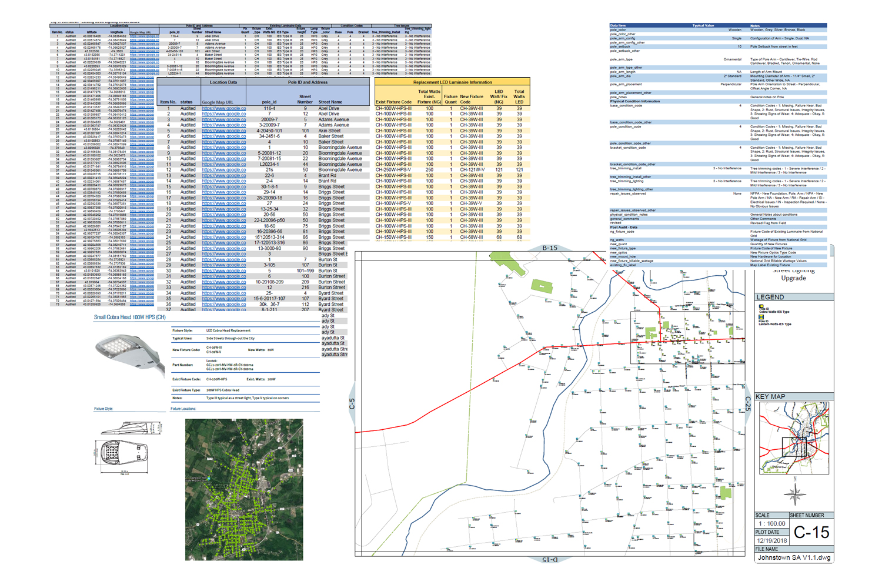Viewport: 882px width, 588px height.
Task: Select the B-15 adjacent sheet tab
Action: click(x=550, y=248)
